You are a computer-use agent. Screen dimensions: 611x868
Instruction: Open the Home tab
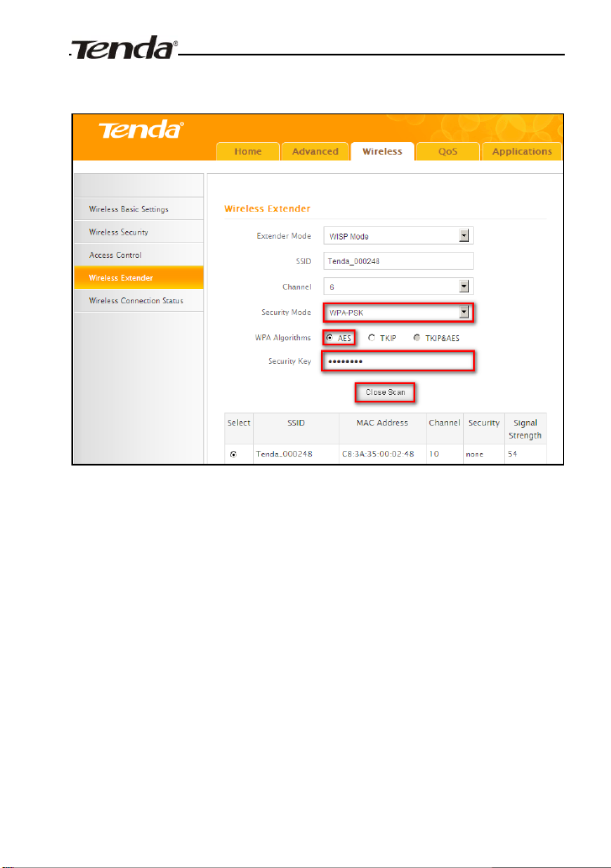tap(247, 151)
